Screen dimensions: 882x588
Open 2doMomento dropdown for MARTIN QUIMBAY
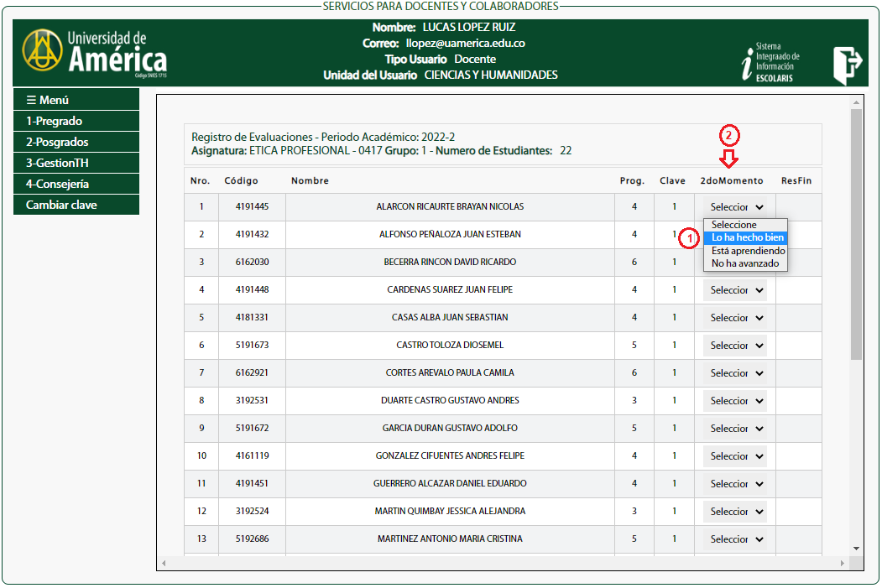point(735,512)
